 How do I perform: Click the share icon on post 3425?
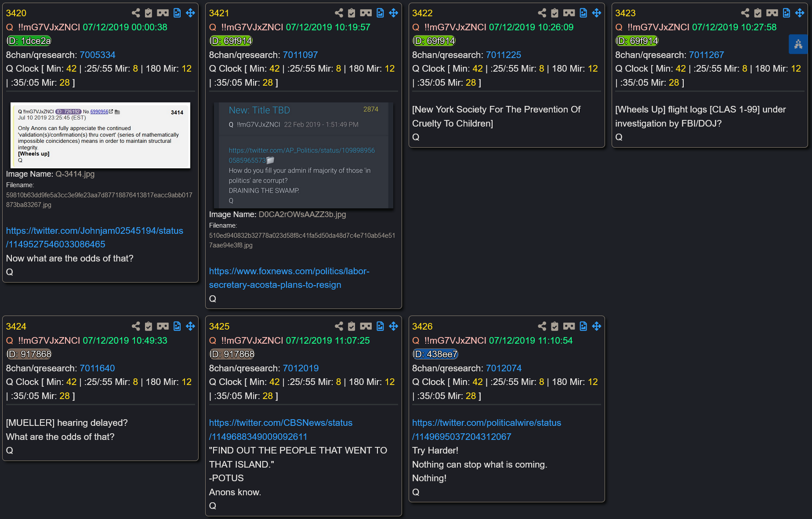pos(339,326)
